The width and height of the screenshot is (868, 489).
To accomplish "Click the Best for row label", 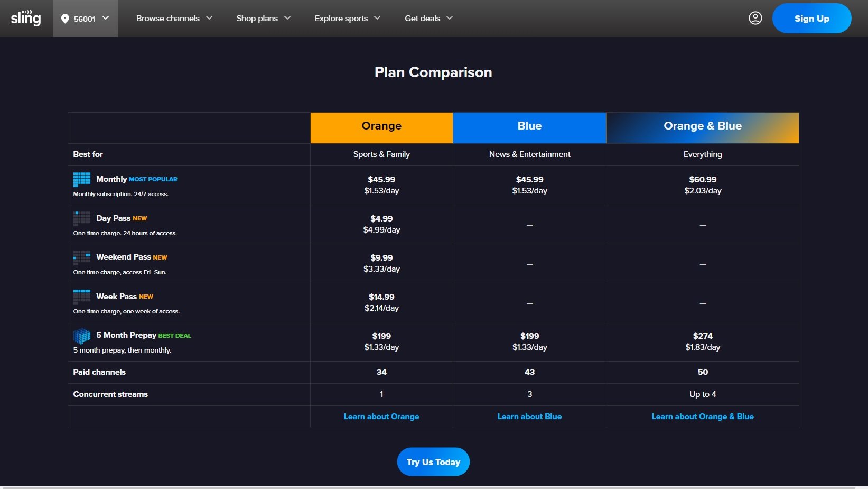I will pos(88,154).
